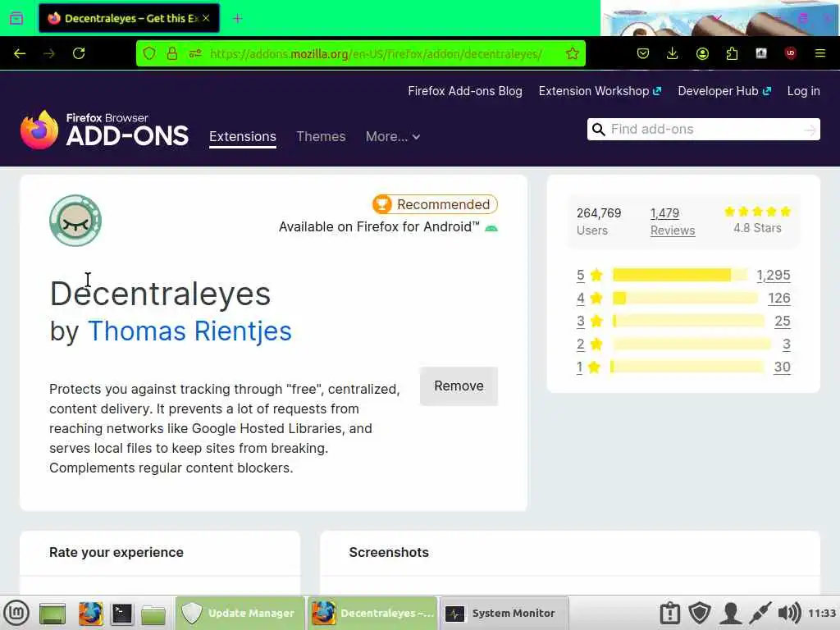Screen dimensions: 840x630
Task: Click the Remove button
Action: [x=459, y=386]
